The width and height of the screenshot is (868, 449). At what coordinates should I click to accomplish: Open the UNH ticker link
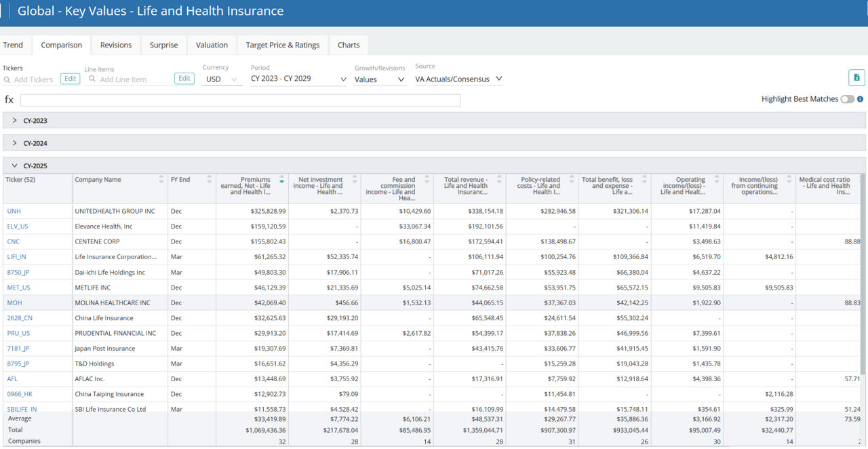coord(14,211)
